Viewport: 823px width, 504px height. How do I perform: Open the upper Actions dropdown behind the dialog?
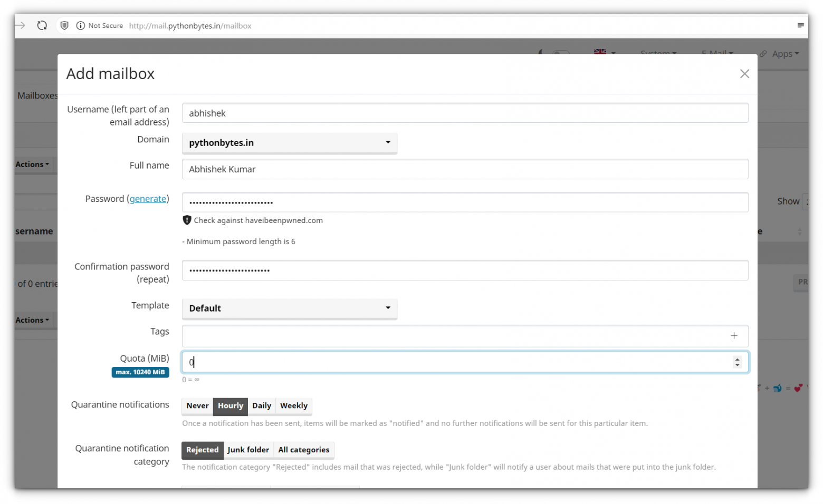33,164
